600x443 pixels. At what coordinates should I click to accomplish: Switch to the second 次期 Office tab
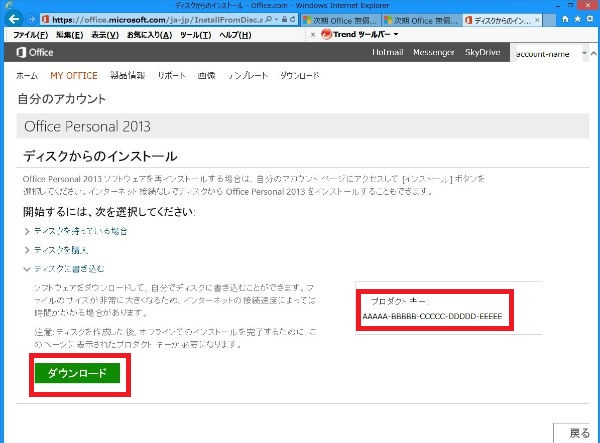coord(422,20)
